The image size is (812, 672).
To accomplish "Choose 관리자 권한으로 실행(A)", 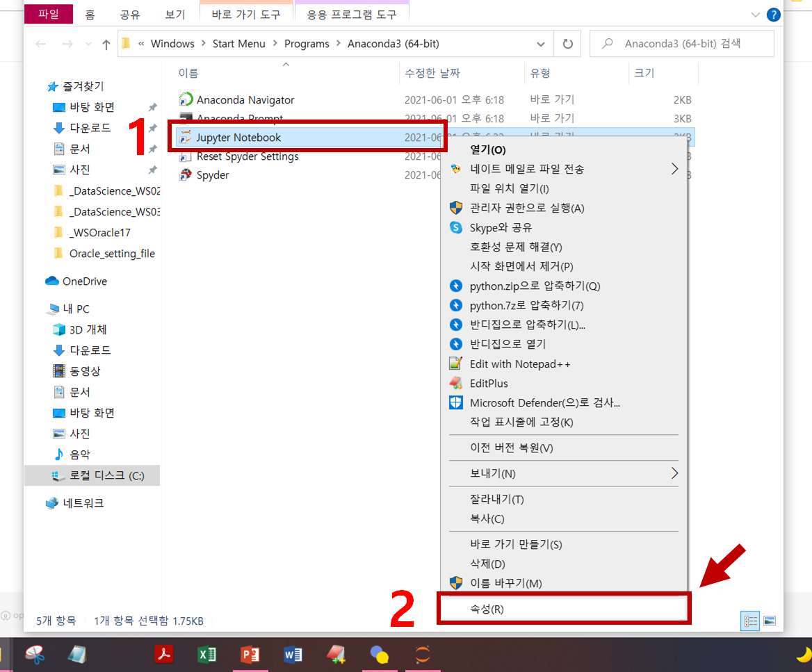I will click(x=564, y=208).
